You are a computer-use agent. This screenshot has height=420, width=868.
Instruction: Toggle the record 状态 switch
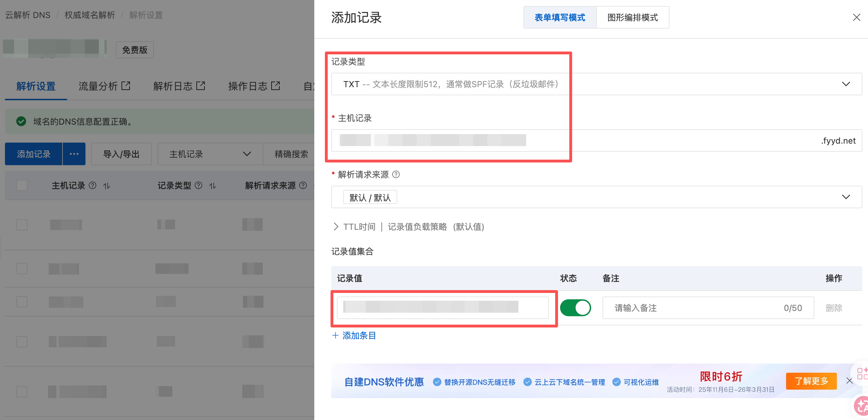(575, 308)
